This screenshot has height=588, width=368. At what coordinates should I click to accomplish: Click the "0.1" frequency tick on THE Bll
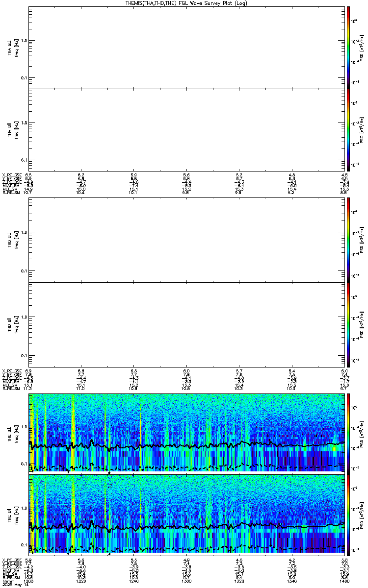click(25, 545)
